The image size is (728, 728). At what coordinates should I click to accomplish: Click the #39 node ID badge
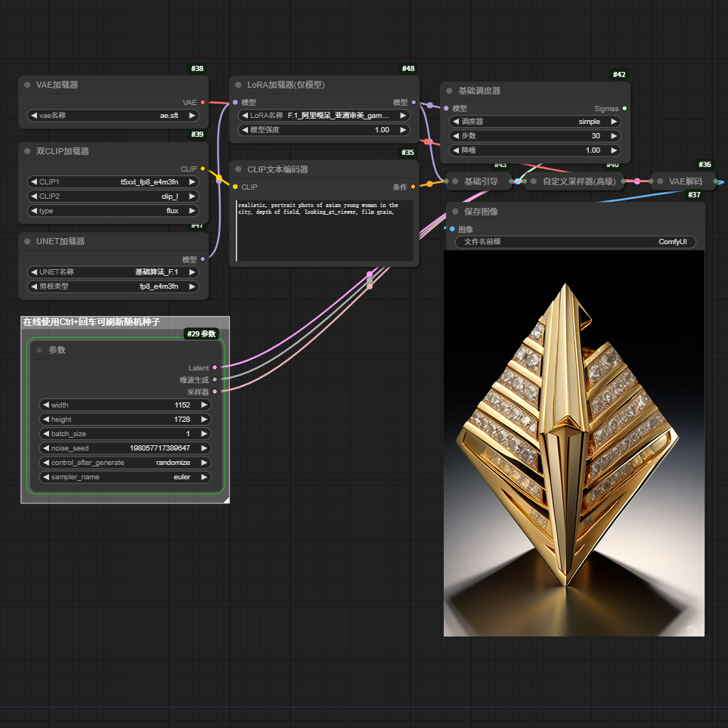tap(197, 135)
